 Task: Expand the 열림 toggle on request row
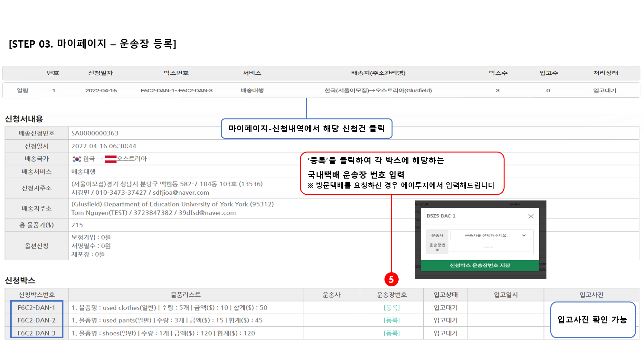[22, 90]
